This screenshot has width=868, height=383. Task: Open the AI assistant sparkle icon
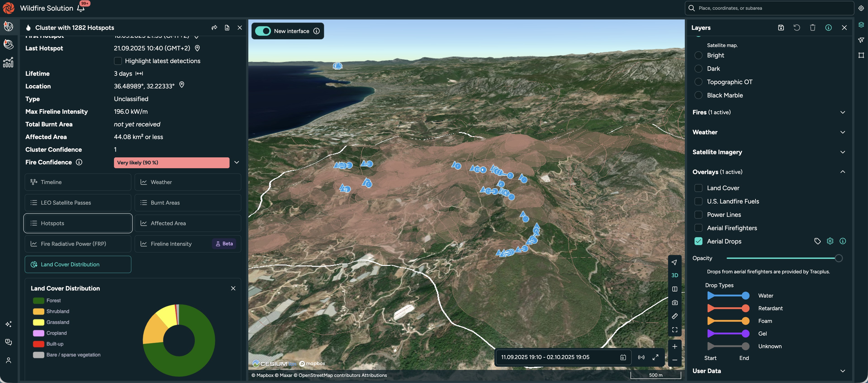(8, 324)
